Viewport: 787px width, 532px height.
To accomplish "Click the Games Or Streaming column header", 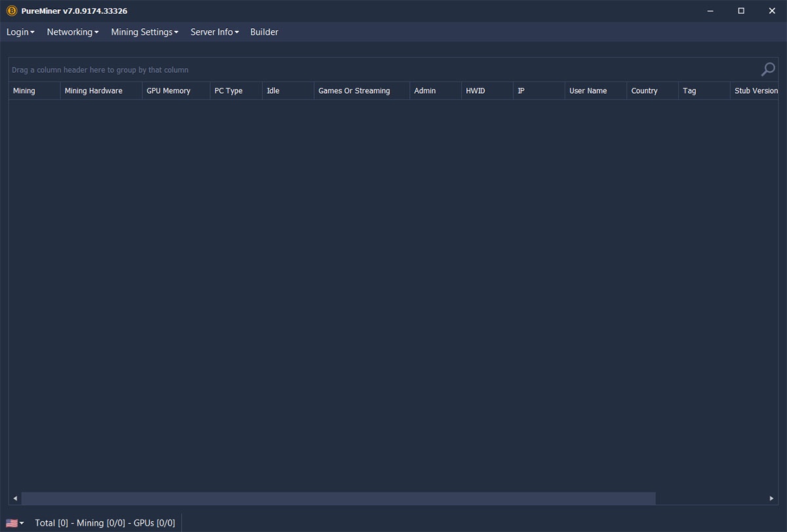I will point(354,91).
